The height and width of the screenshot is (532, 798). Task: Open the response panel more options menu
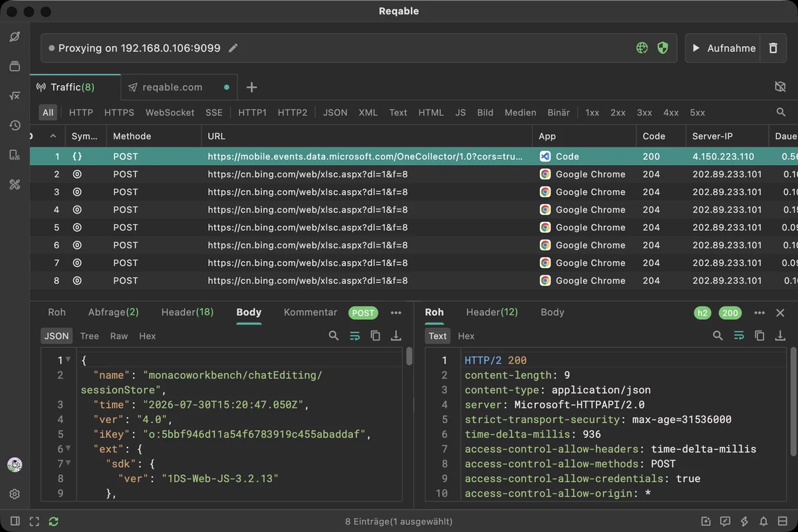coord(759,313)
